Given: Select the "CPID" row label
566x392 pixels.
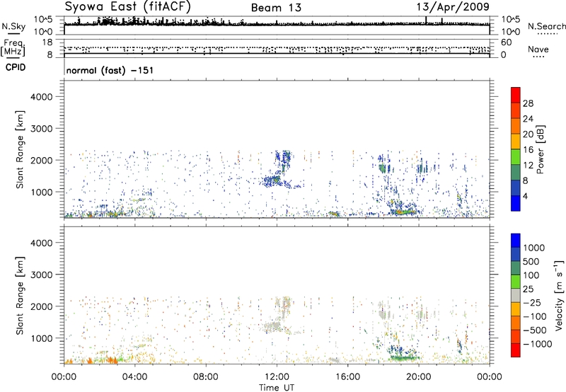Looking at the screenshot, I should 16,67.
